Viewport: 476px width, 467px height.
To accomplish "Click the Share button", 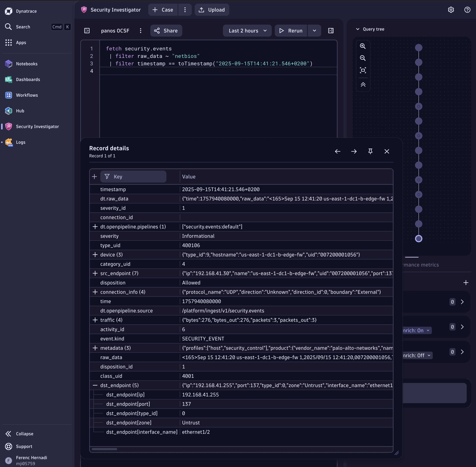I will click(x=166, y=31).
